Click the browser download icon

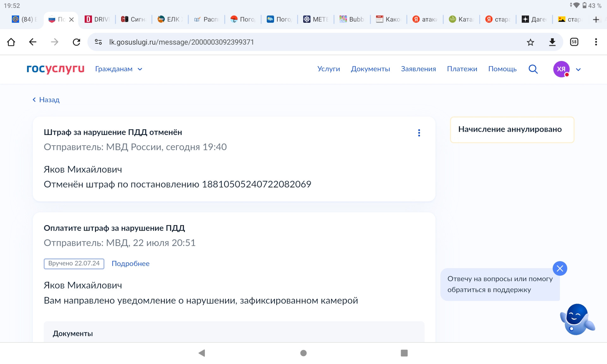point(552,42)
